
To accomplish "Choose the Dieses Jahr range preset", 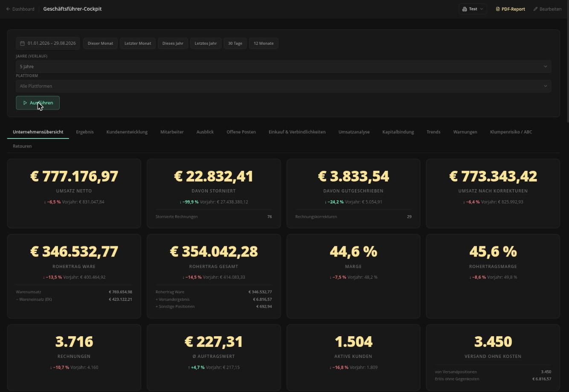I will coord(173,43).
